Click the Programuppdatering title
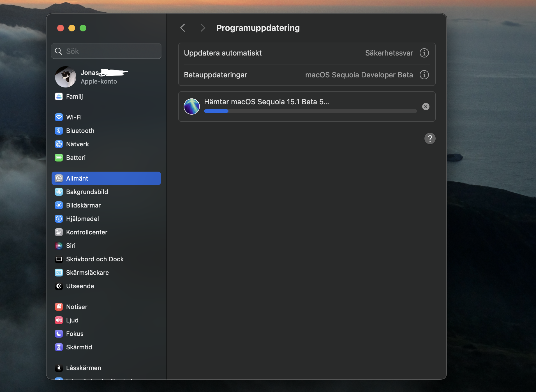The width and height of the screenshot is (536, 392). tap(258, 28)
